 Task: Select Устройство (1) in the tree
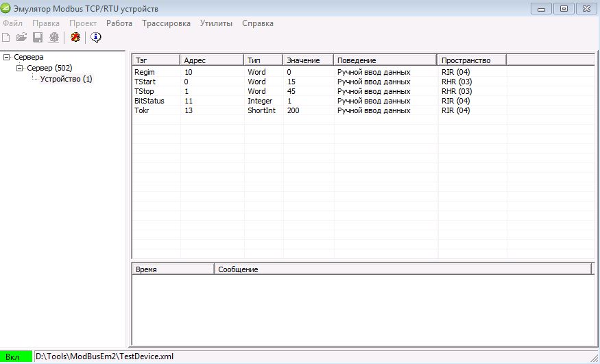[66, 79]
